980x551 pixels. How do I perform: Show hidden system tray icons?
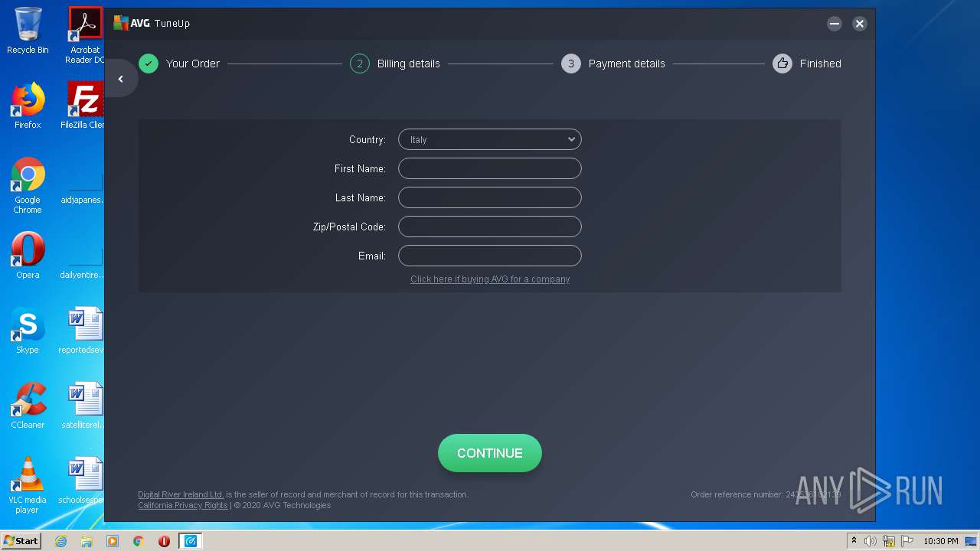pyautogui.click(x=854, y=541)
